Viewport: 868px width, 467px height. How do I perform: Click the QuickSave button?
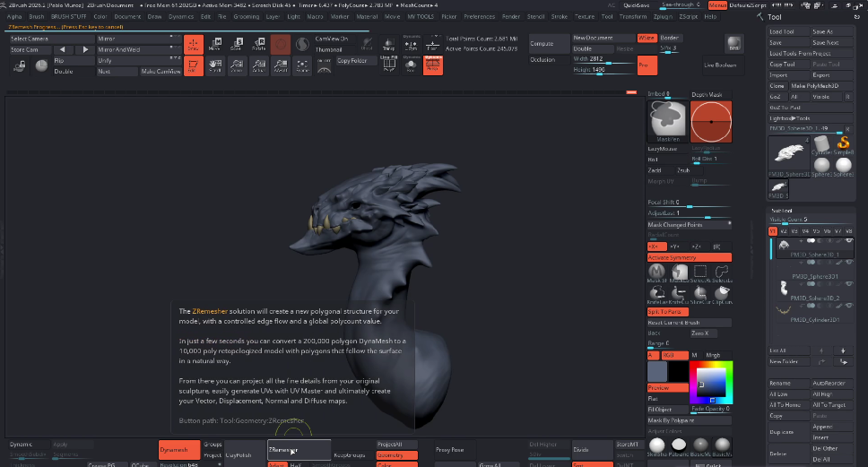tap(637, 5)
